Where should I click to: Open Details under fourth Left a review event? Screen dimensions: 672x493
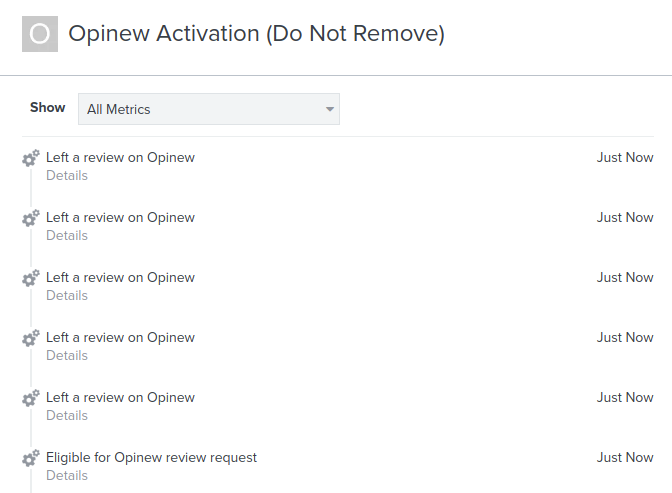(67, 355)
